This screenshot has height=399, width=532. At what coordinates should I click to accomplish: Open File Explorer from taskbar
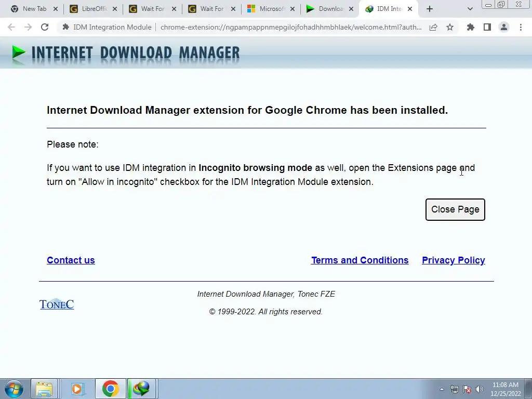[x=44, y=389]
